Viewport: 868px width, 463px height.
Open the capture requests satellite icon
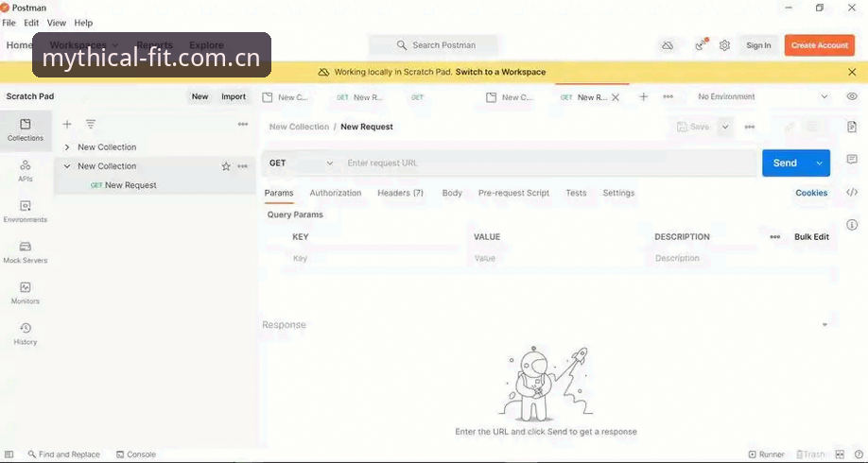(702, 45)
